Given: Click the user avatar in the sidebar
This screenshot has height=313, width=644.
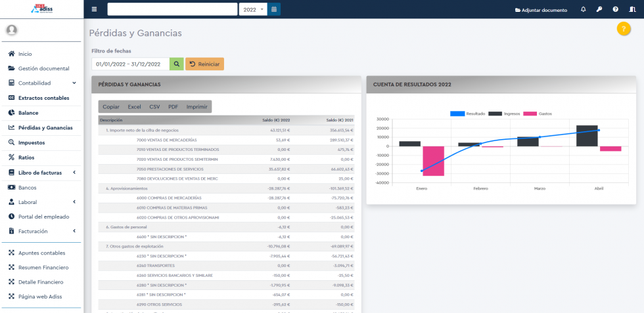Looking at the screenshot, I should point(11,30).
